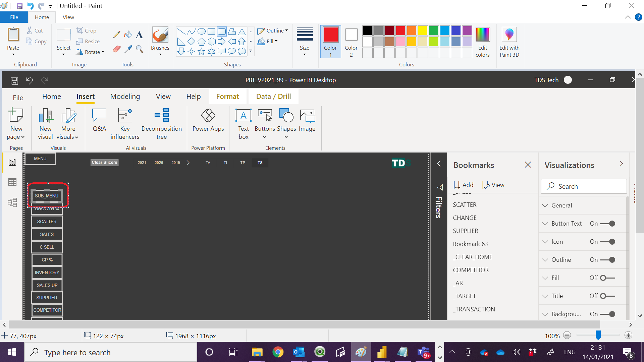
Task: Select the Color picker eyedropper tool
Action: [128, 49]
